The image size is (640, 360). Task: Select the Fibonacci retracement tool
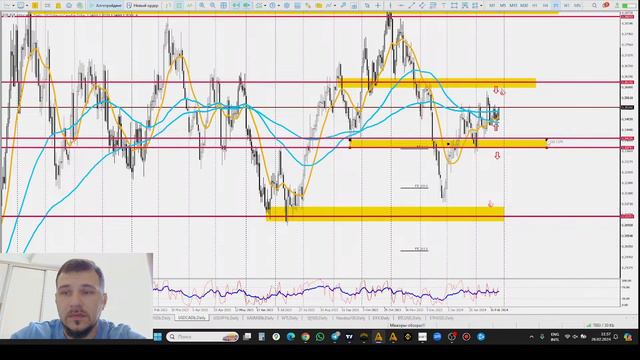433,6
